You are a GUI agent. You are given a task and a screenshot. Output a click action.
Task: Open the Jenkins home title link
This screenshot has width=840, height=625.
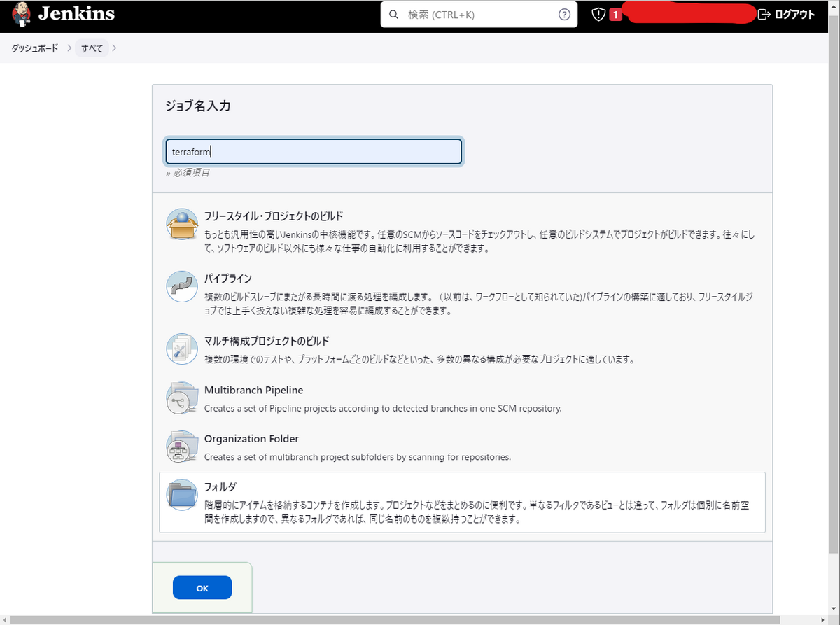click(x=76, y=14)
